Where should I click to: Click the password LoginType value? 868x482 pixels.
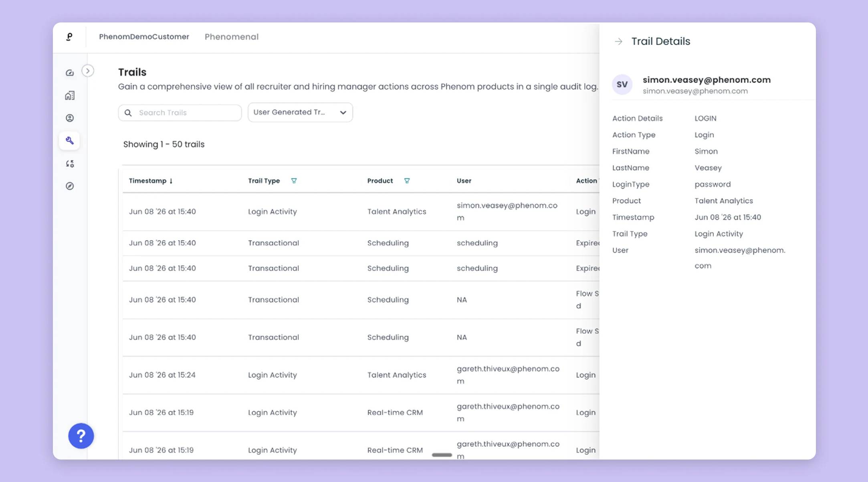[x=713, y=184]
